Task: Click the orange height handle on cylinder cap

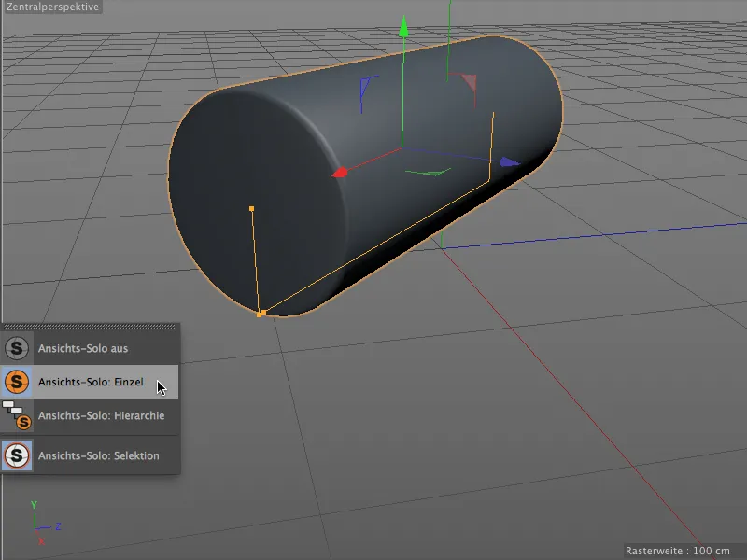Action: [251, 208]
